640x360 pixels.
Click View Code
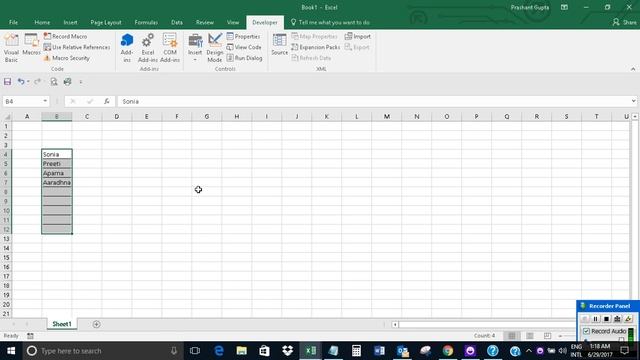pyautogui.click(x=244, y=47)
